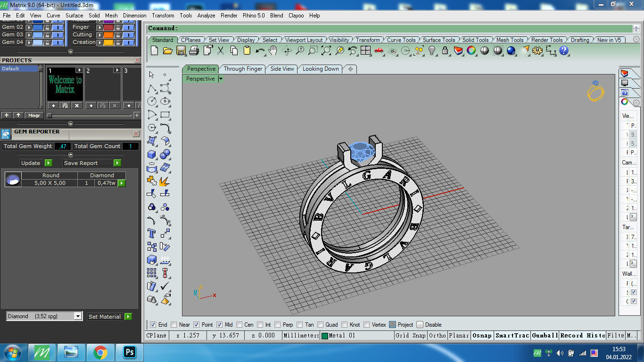Click the Print icon in the Standard toolbar

click(194, 50)
